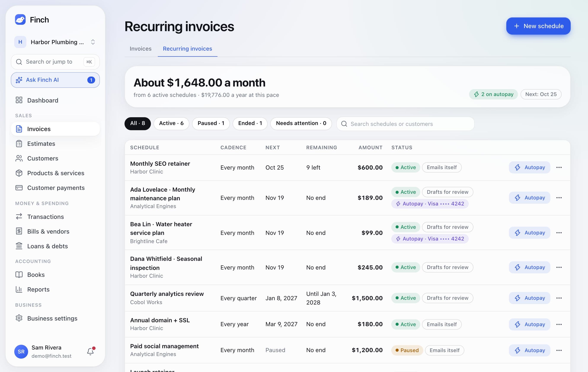Filter by All · 8 schedules

[137, 123]
